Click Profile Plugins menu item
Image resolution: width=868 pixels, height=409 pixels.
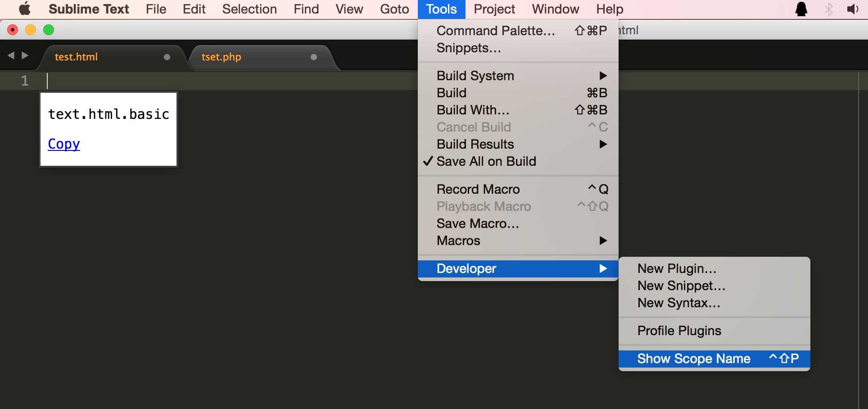(714, 331)
